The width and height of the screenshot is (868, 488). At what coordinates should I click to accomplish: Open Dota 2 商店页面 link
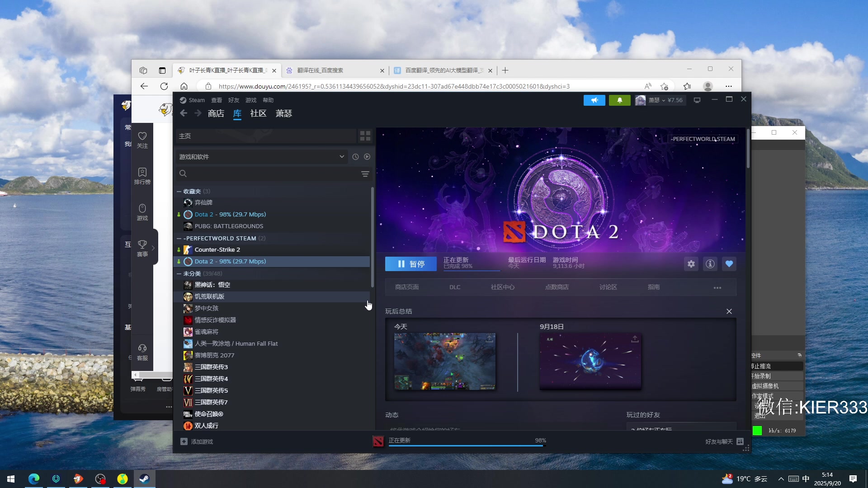[x=407, y=287]
